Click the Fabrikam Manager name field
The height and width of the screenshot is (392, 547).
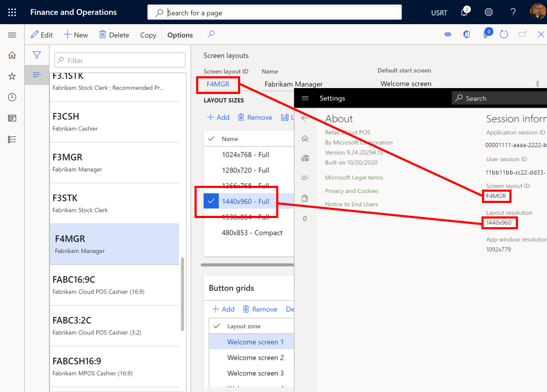pyautogui.click(x=293, y=84)
